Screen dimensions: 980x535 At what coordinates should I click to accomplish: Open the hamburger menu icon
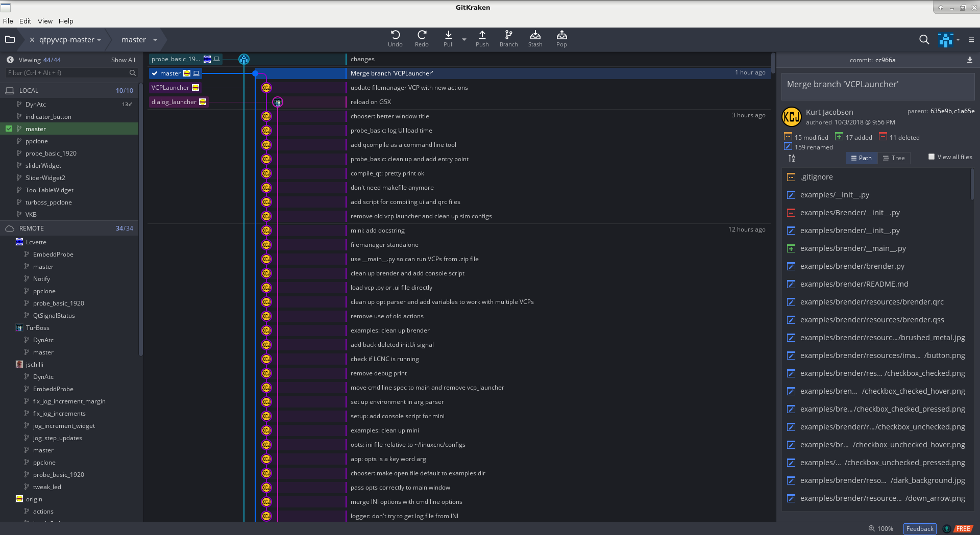point(971,40)
